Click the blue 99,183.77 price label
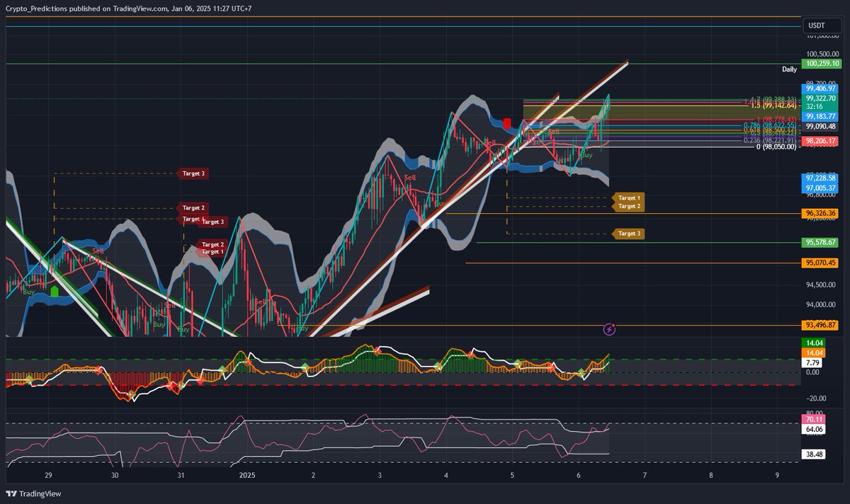850x504 pixels. 821,116
